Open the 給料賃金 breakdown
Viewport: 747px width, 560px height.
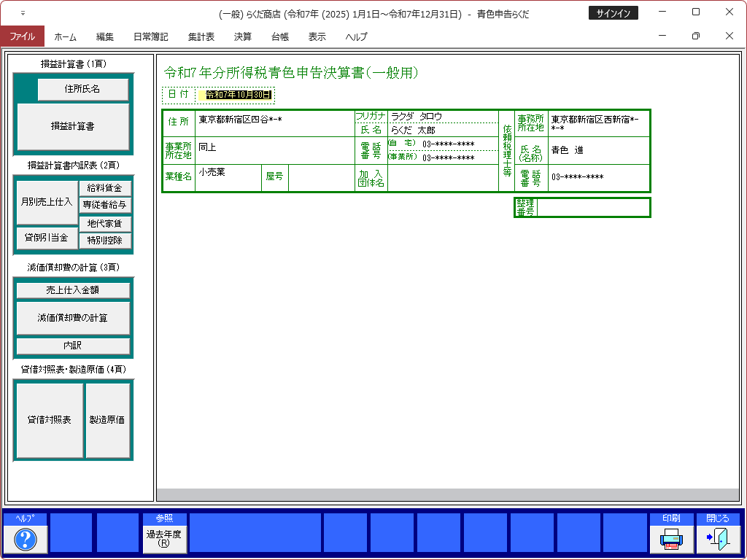click(x=105, y=188)
